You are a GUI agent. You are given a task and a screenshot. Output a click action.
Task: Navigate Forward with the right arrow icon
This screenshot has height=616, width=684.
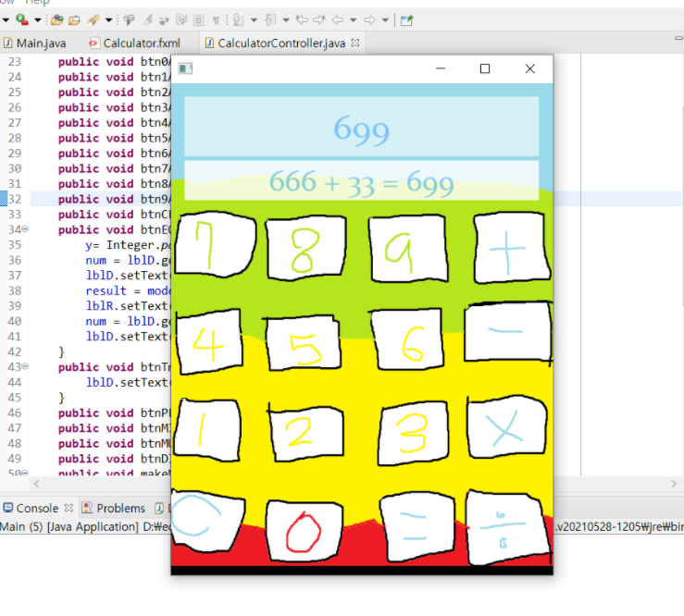(369, 20)
